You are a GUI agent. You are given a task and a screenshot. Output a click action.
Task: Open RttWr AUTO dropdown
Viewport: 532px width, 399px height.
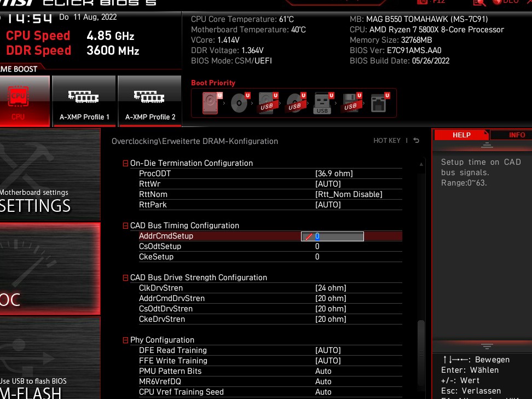328,184
